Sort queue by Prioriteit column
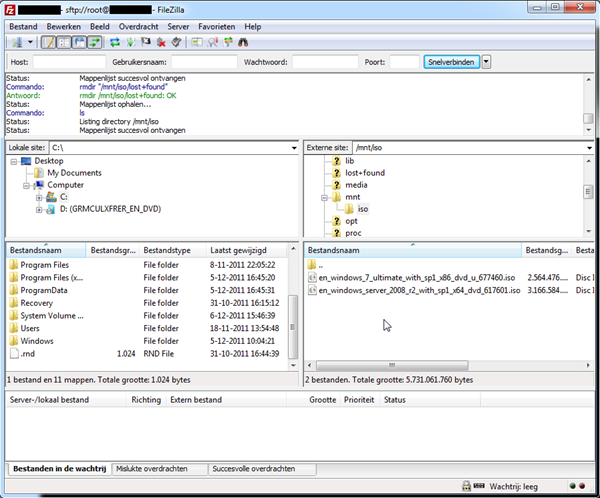The image size is (600, 498). point(359,400)
